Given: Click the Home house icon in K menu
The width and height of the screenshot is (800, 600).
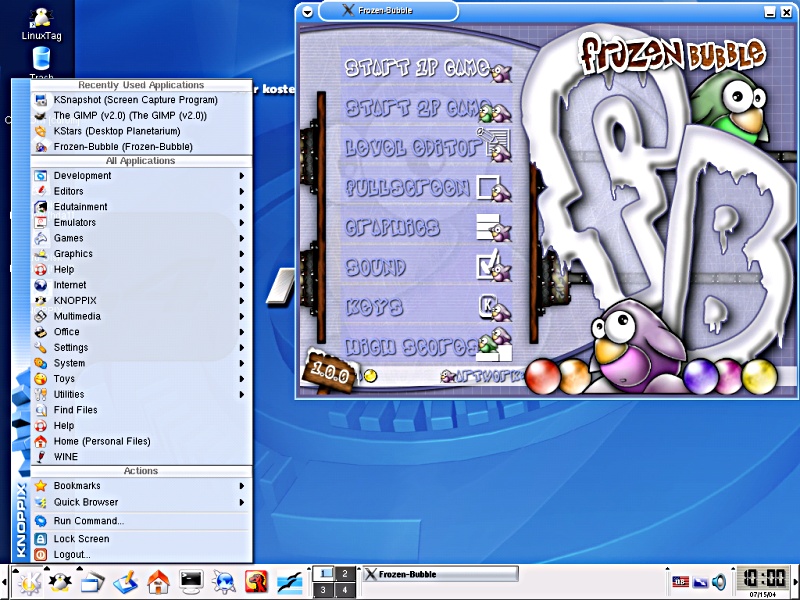Looking at the screenshot, I should 41,441.
